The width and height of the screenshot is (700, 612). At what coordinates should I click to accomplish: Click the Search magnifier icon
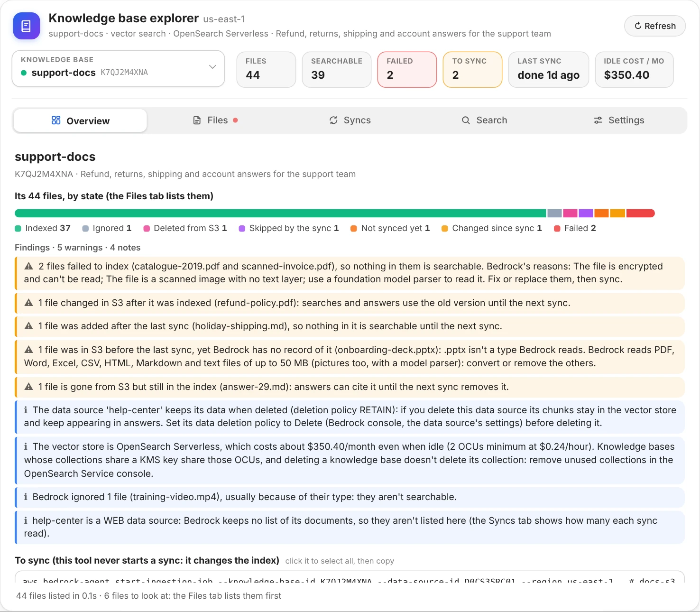click(x=466, y=121)
